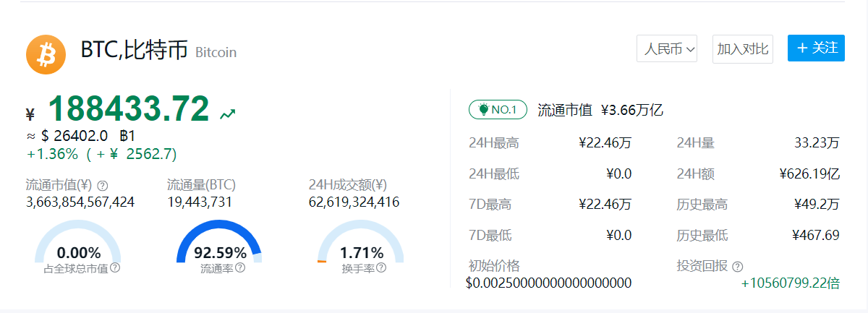Viewport: 868px width, 313px height.
Task: Click help icon next to 换手率
Action: 381,268
